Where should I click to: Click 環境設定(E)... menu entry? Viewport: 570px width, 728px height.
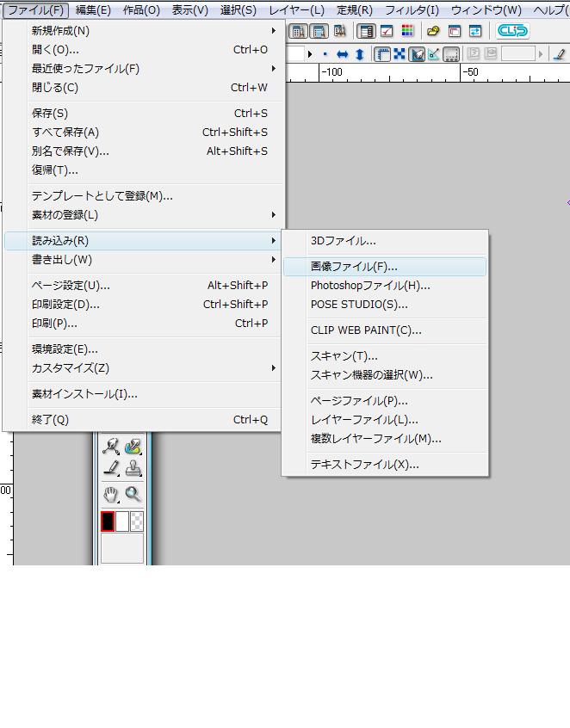144,349
